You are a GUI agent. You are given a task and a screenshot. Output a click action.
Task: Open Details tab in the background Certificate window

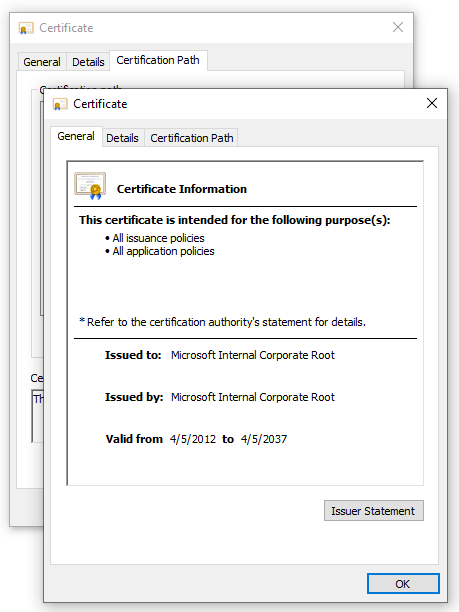click(88, 62)
